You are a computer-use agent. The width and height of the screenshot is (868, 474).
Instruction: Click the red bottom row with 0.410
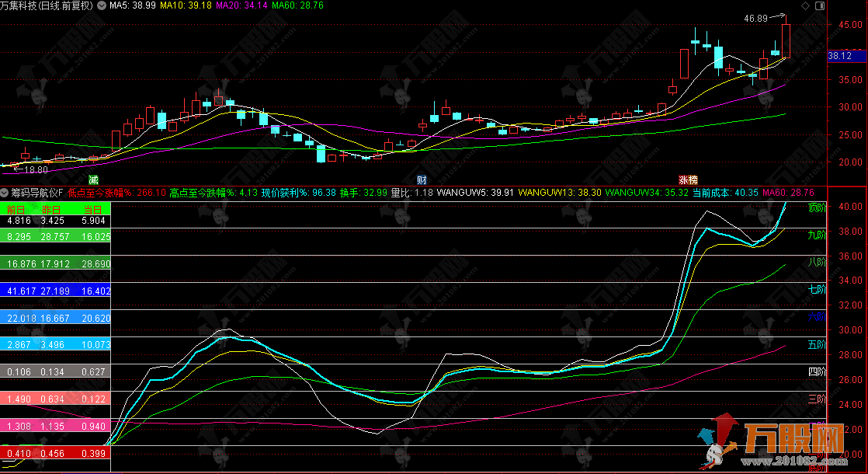click(56, 453)
